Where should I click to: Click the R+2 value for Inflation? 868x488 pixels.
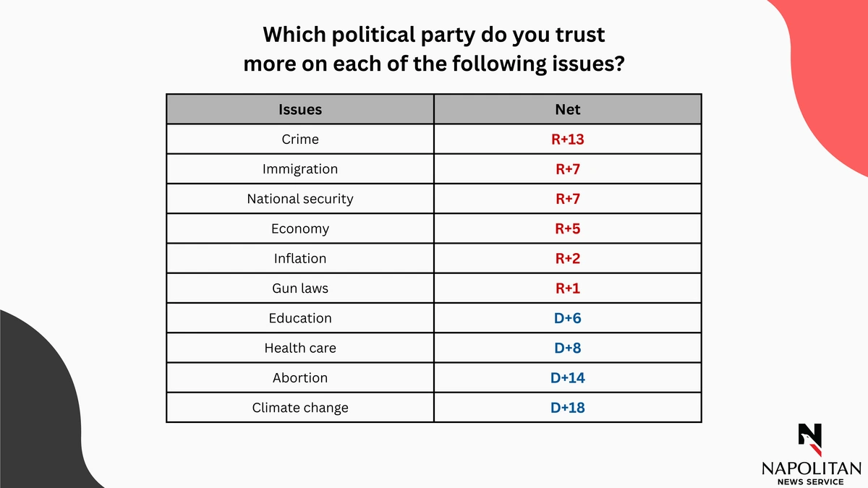point(568,258)
